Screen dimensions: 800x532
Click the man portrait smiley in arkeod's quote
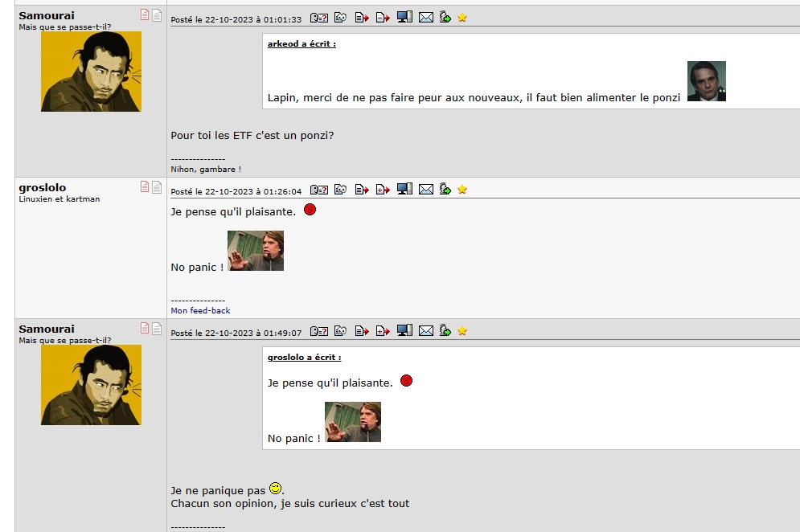[x=707, y=81]
